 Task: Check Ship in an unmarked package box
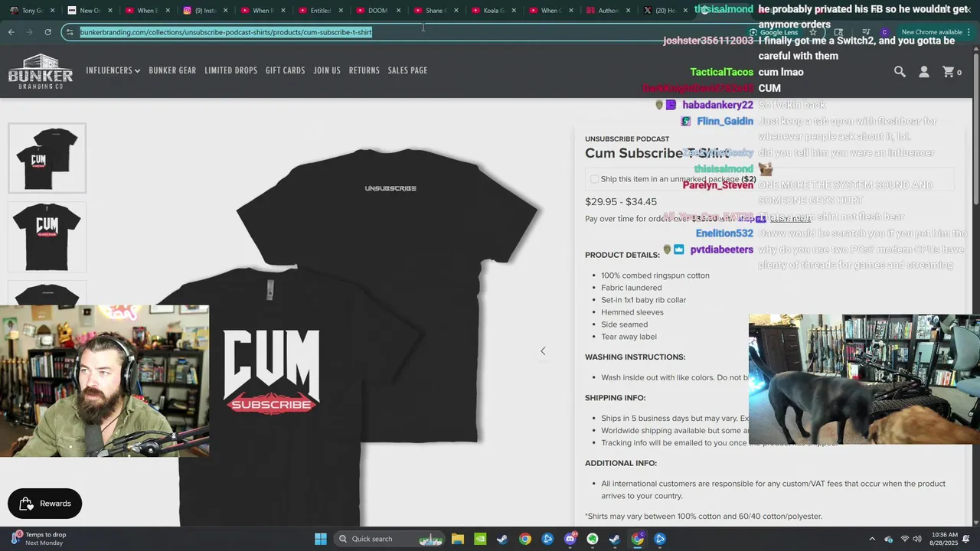pyautogui.click(x=594, y=179)
